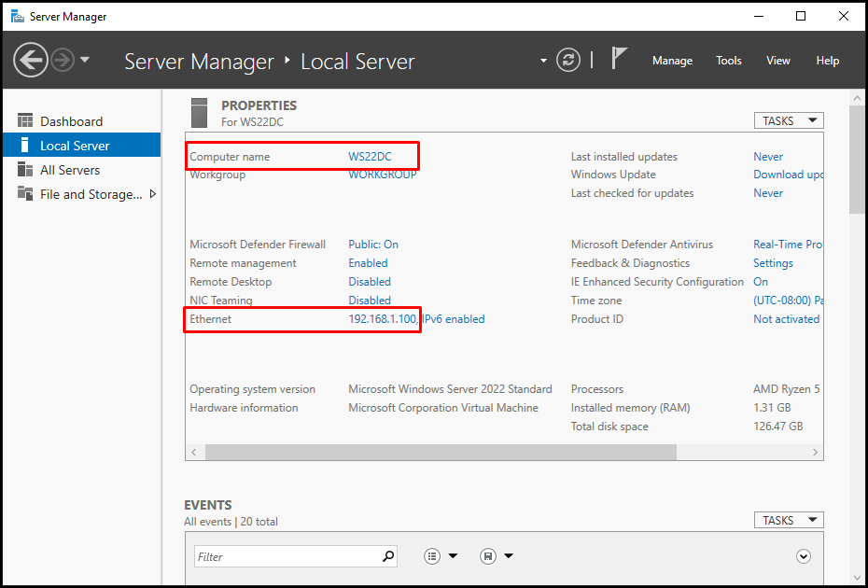Image resolution: width=868 pixels, height=588 pixels.
Task: Click the Public: On firewall link
Action: [373, 245]
